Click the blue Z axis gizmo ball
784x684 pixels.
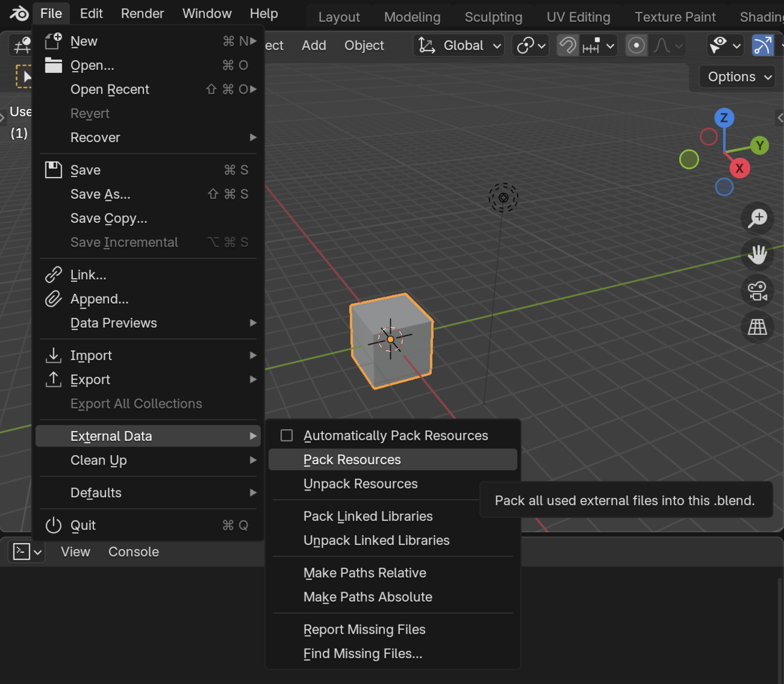pyautogui.click(x=724, y=118)
